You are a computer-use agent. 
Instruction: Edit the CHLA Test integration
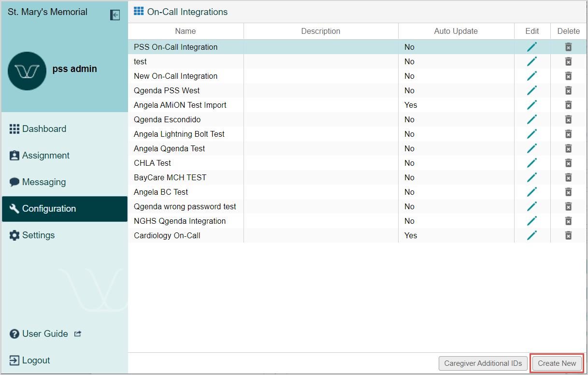point(532,163)
